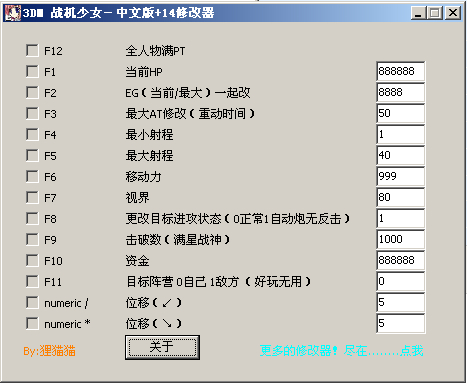Follow the 更多的修改器 点我 link
467x384 pixels.
[x=342, y=351]
